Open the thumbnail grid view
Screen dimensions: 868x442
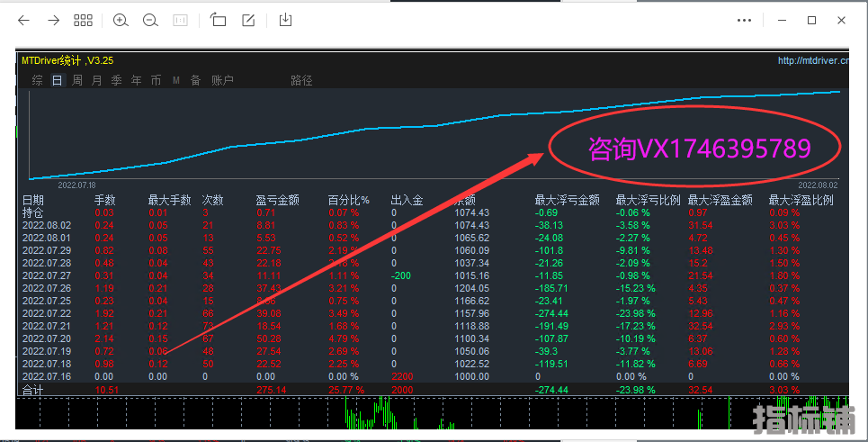click(x=83, y=20)
